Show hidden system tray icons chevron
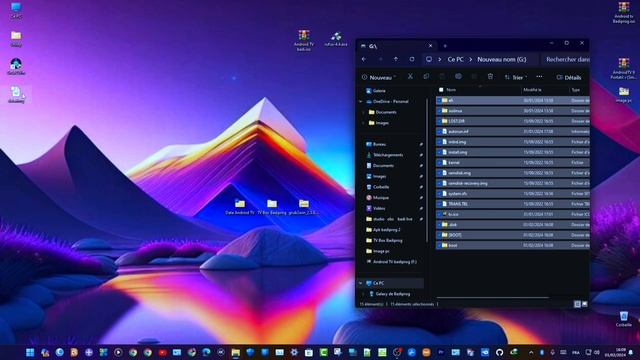 [531, 352]
